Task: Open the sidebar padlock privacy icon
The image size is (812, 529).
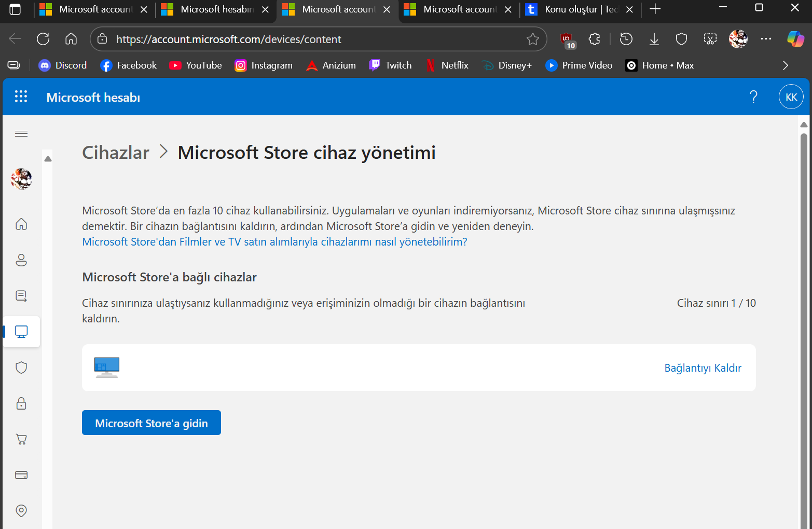Action: click(x=21, y=403)
